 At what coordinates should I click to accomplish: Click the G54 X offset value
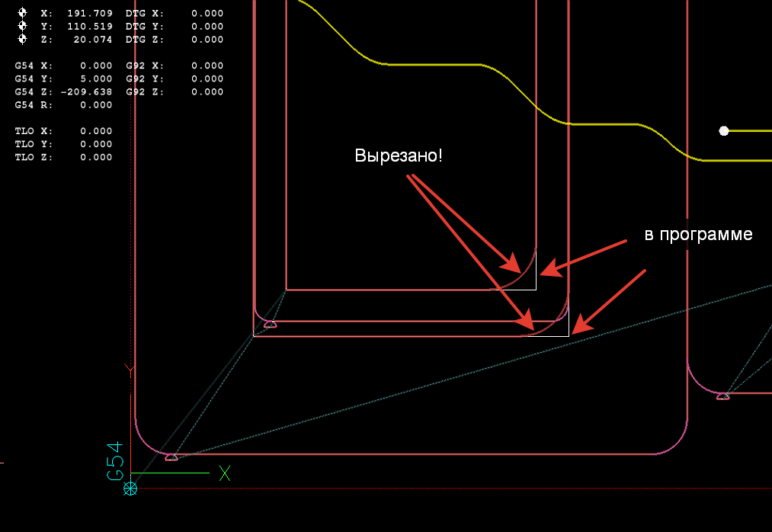pyautogui.click(x=96, y=66)
